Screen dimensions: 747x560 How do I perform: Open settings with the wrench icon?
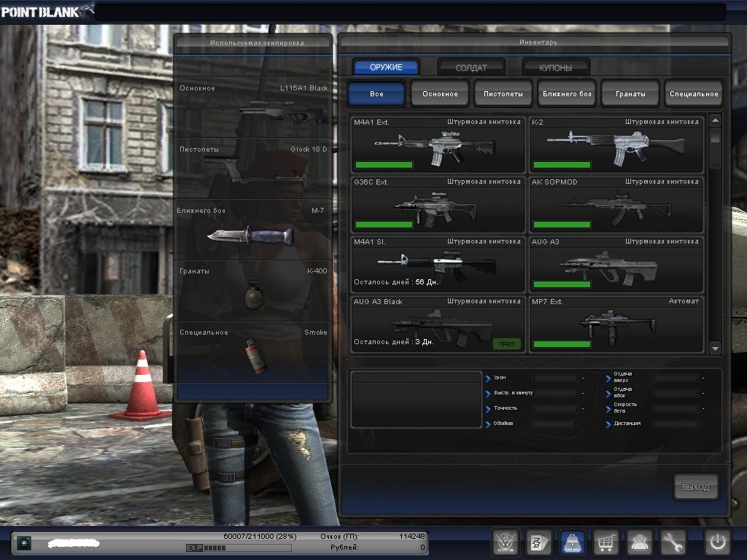coord(673,542)
